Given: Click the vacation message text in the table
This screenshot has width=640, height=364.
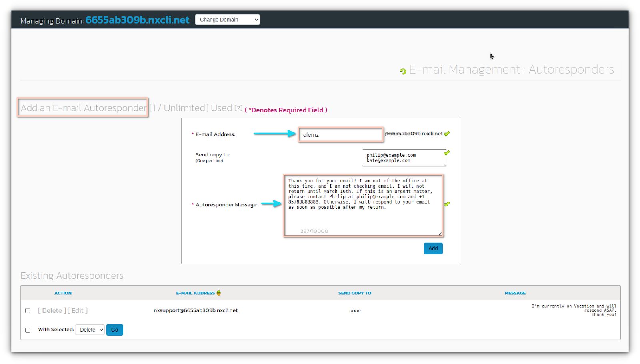Looking at the screenshot, I should tap(574, 310).
